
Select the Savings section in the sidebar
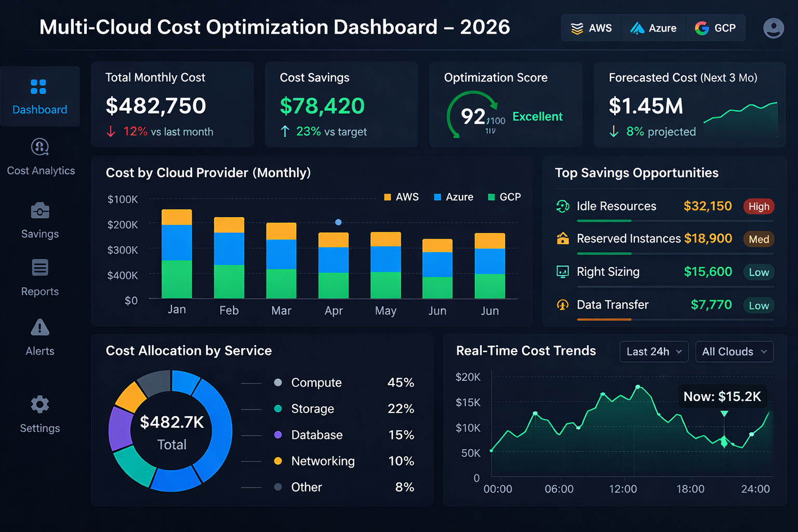coord(39,221)
